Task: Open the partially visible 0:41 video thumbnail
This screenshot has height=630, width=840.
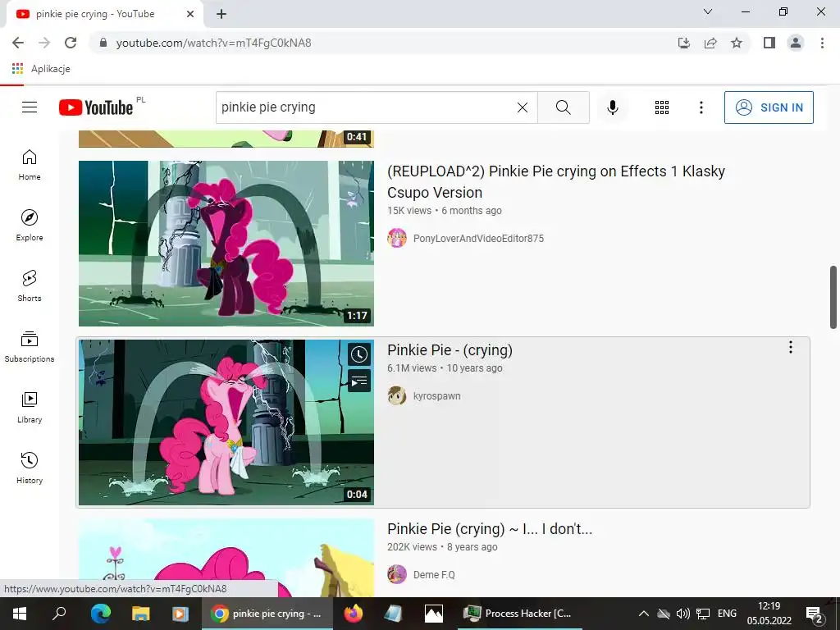Action: point(226,138)
